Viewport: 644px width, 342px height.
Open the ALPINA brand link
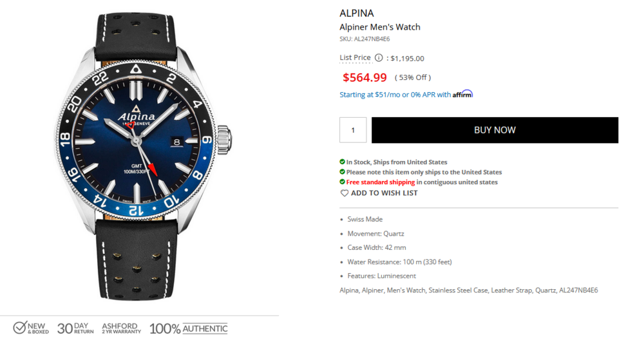[357, 13]
